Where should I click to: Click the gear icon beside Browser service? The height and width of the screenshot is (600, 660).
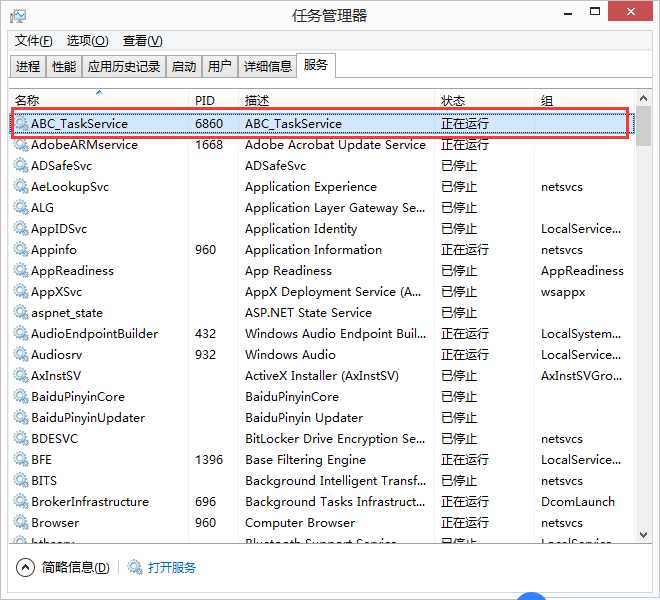pos(21,523)
